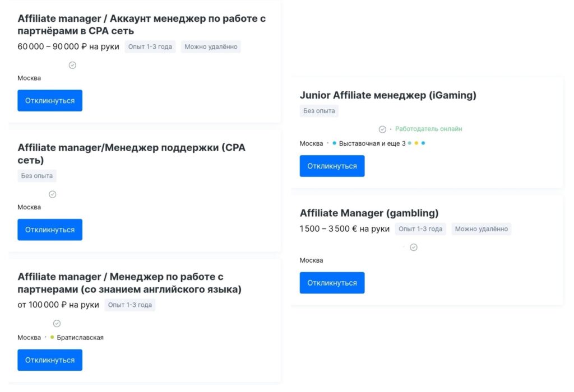Open Affiliate manager/Менеджер поддержки (CPA сеть) title
The width and height of the screenshot is (574, 392).
coord(131,153)
